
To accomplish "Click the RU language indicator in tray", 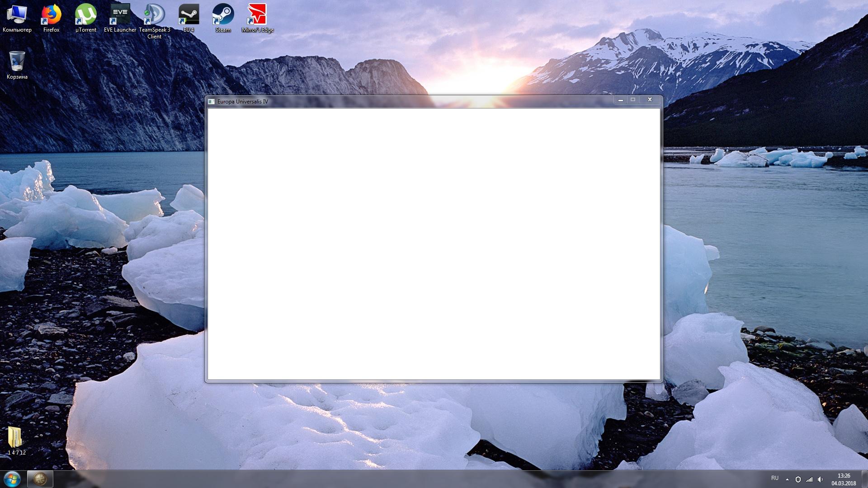I will pyautogui.click(x=775, y=478).
